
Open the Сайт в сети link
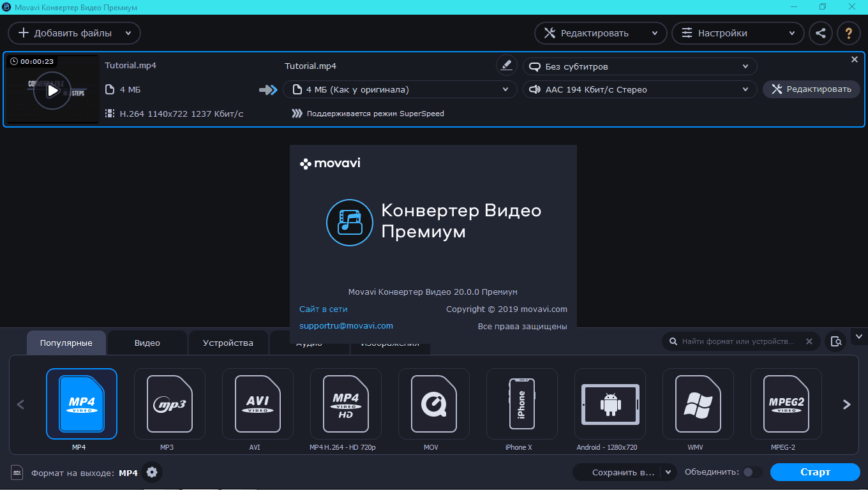pyautogui.click(x=324, y=309)
